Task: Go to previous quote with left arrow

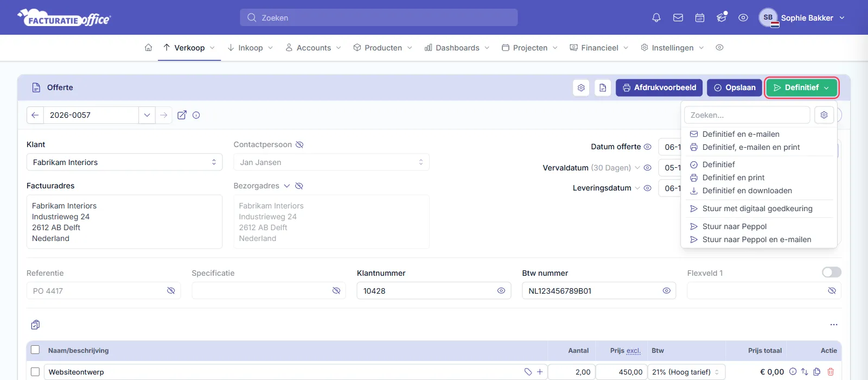Action: 35,115
